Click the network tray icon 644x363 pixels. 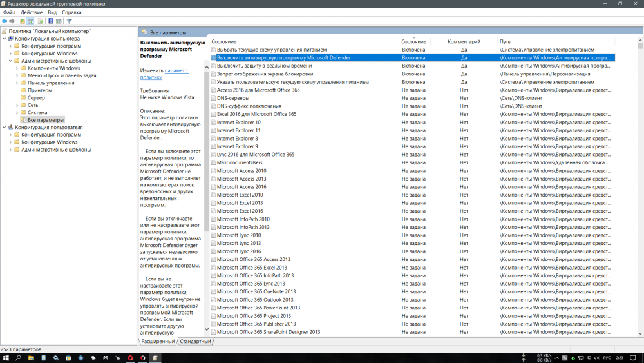coord(580,358)
